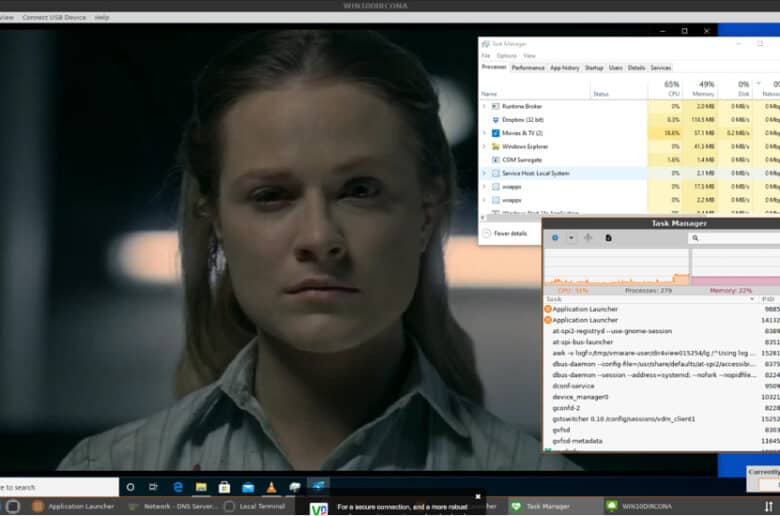Viewport: 780px width, 516px height.
Task: Switch to the Performance tab
Action: (x=528, y=68)
